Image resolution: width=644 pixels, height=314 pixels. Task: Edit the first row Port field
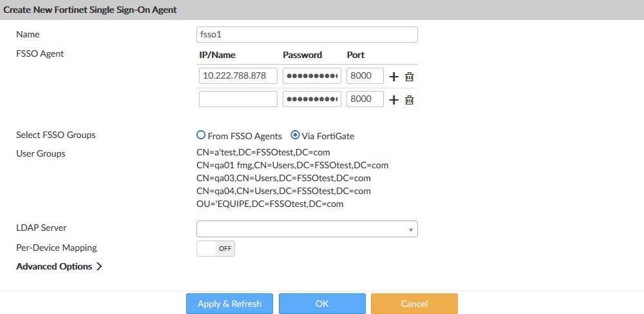coord(365,76)
